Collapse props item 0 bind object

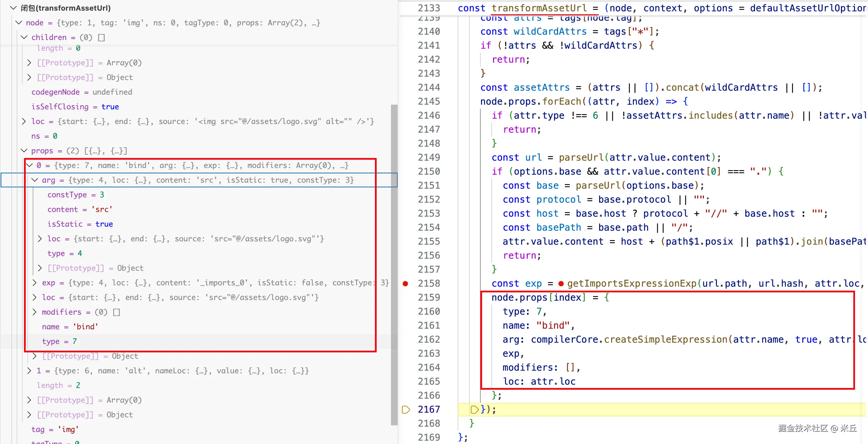(30, 165)
